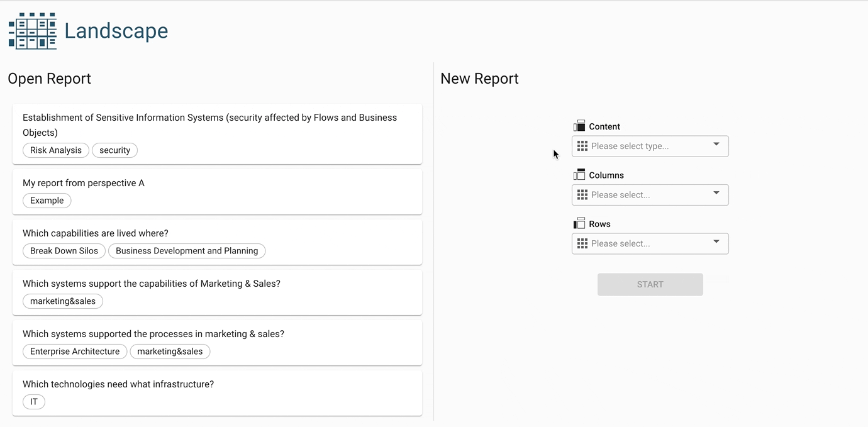Click grid icon inside Rows select field

[582, 243]
